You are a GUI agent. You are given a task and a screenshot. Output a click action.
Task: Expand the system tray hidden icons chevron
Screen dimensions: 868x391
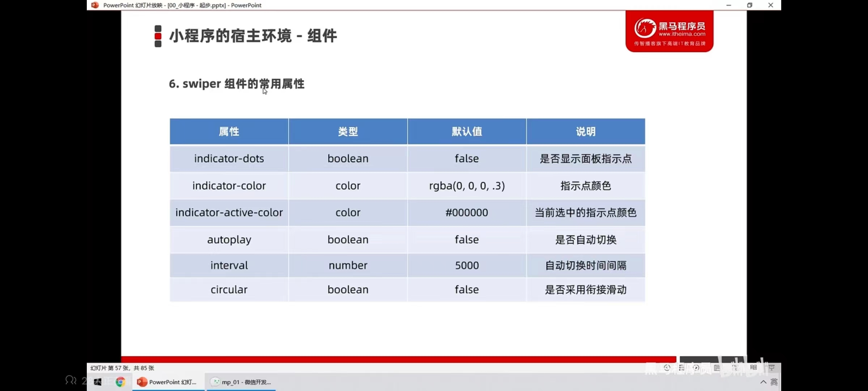763,382
